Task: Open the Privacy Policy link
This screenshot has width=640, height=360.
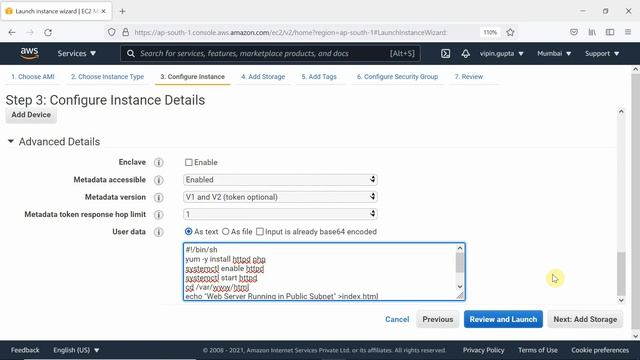Action: point(483,350)
